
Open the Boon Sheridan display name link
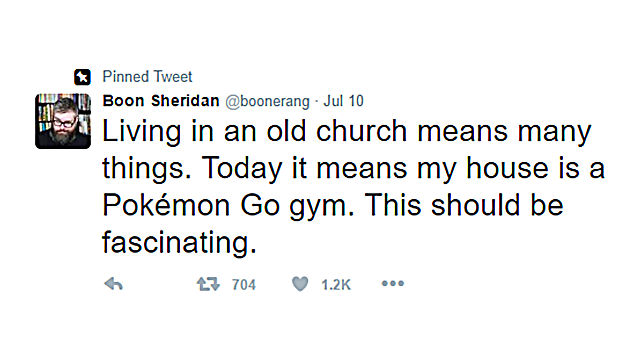pos(161,101)
